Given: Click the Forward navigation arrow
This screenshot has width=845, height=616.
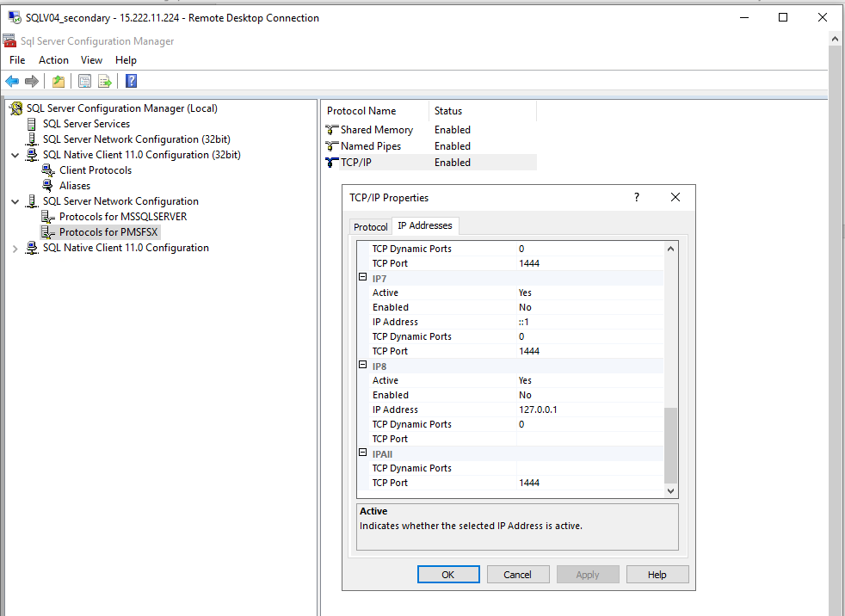Looking at the screenshot, I should [x=32, y=80].
